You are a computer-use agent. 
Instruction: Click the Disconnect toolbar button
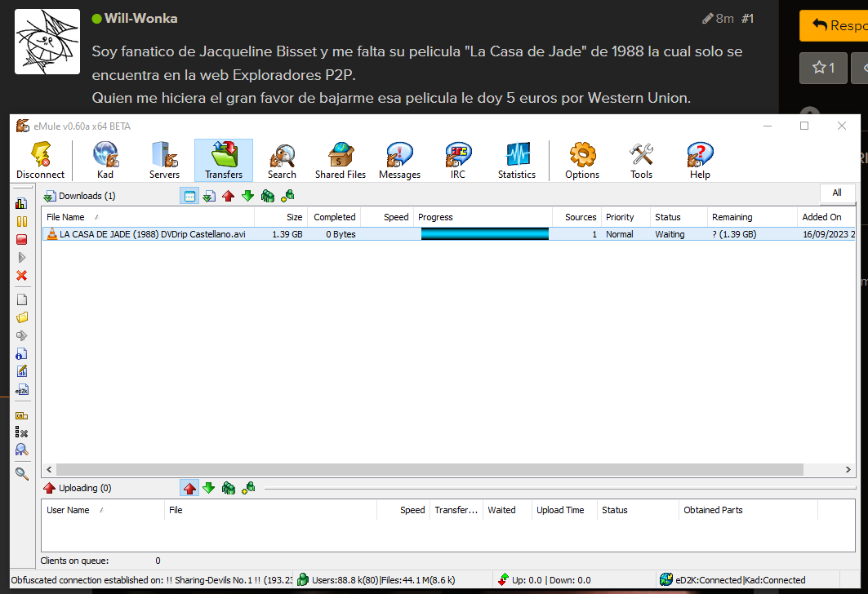[x=40, y=161]
